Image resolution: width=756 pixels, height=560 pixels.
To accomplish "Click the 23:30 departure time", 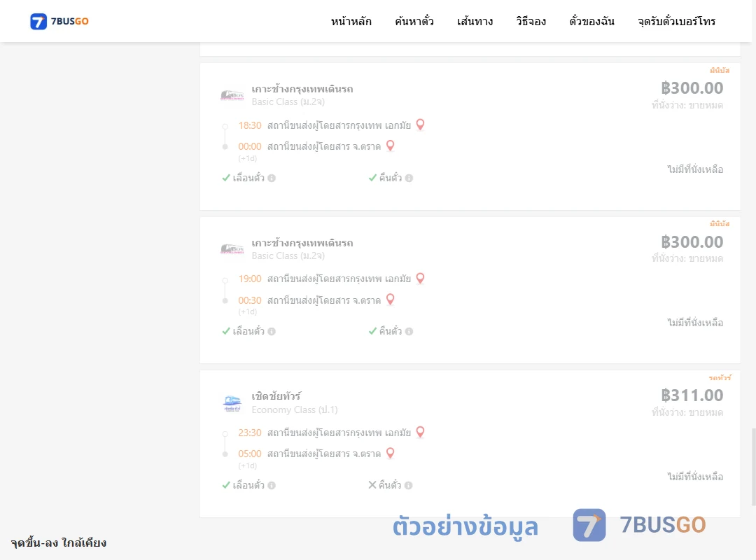I will click(250, 433).
